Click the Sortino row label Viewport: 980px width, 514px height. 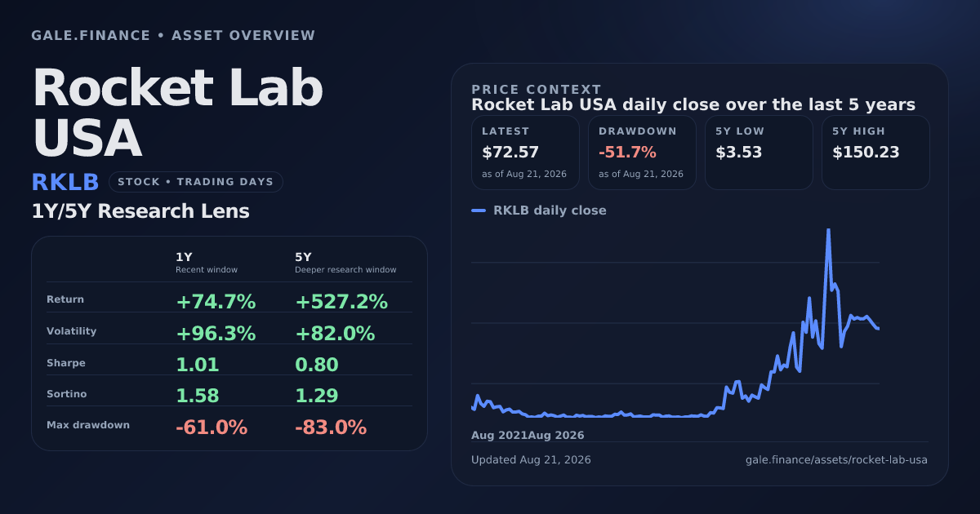(x=67, y=394)
